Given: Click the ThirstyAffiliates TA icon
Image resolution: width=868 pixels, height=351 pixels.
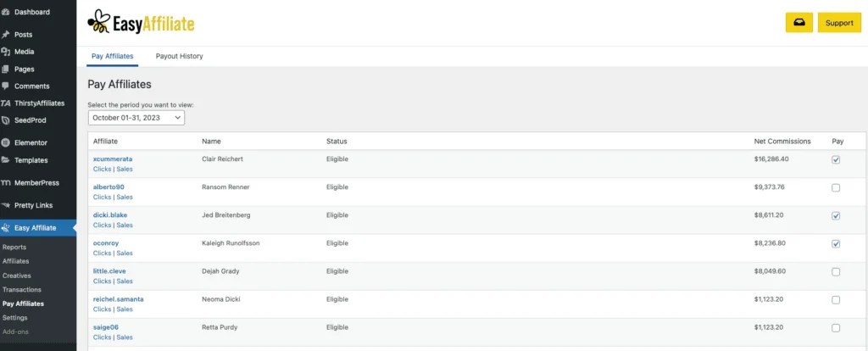Looking at the screenshot, I should [x=7, y=103].
